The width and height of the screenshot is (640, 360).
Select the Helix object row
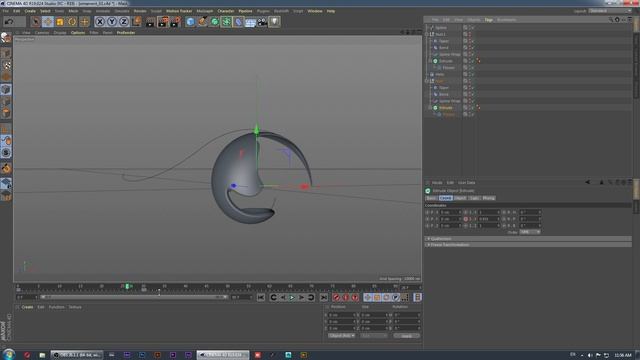[x=440, y=74]
